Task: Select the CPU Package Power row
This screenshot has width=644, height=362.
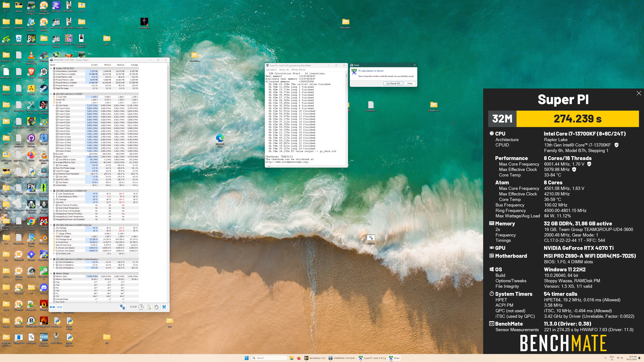Action: click(95, 239)
